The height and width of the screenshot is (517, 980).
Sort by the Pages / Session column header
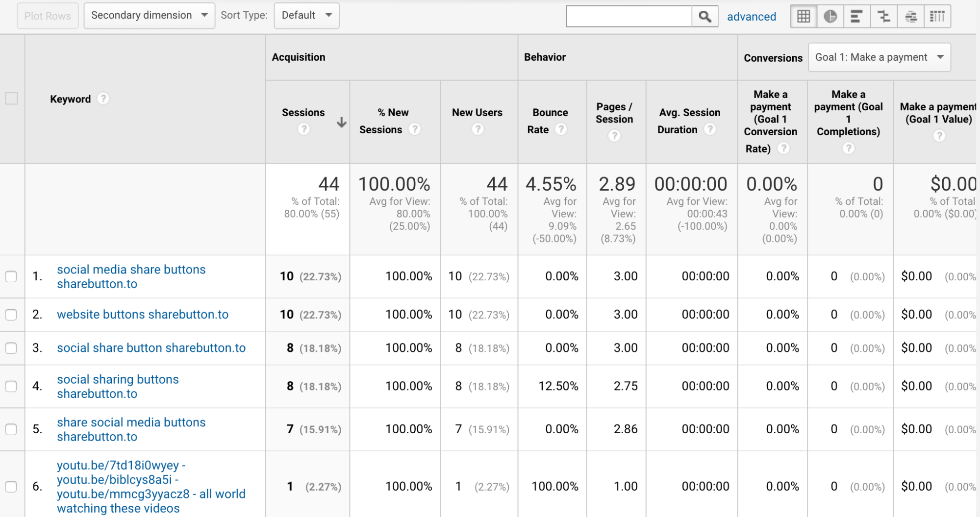614,113
